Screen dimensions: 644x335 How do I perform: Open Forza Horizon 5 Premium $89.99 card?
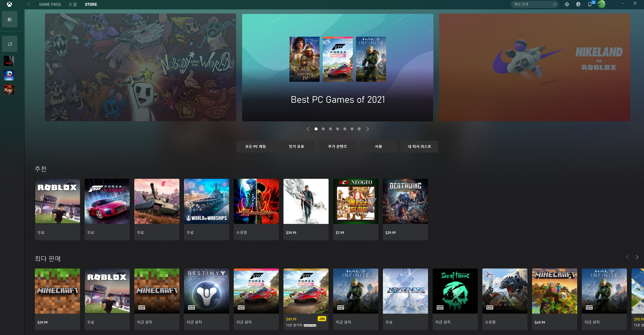[306, 299]
